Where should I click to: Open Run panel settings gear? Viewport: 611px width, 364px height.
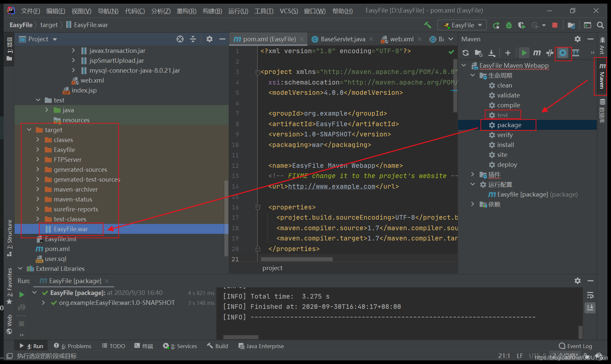578,281
